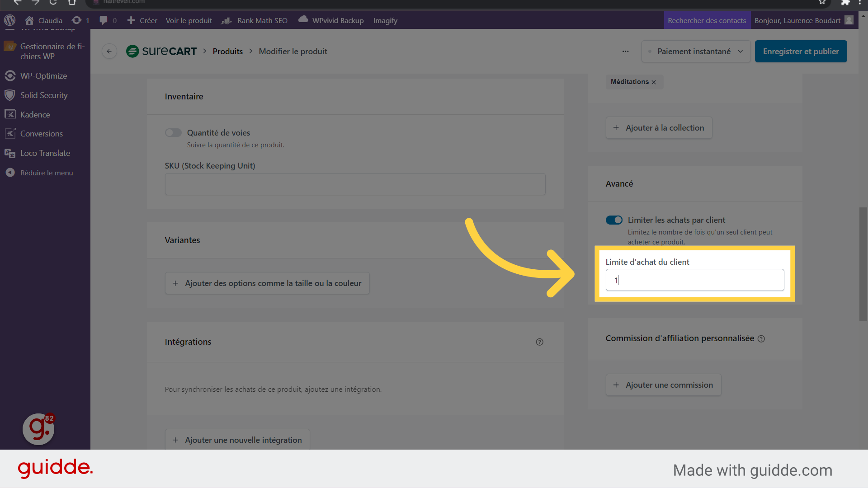Open Gestionnaire de fichiers WP in the sidebar
The width and height of the screenshot is (868, 488).
pos(45,51)
